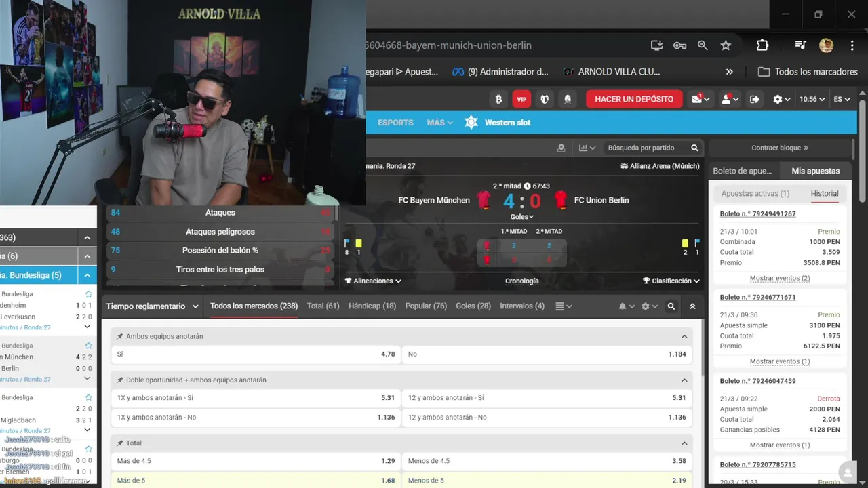Expand the Alineaciones section
868x488 pixels.
click(373, 281)
